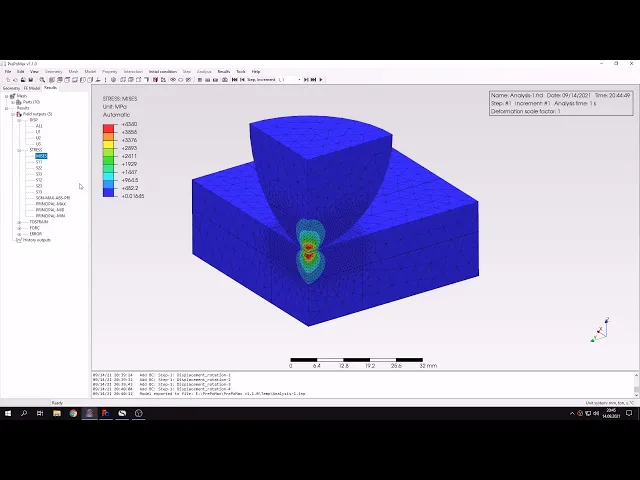Click the log scroll-down arrow

tap(636, 395)
